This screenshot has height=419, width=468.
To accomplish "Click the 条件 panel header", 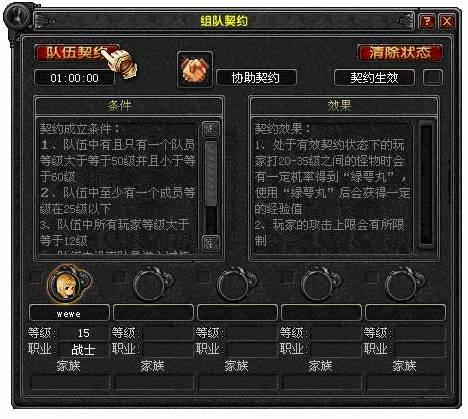I will pos(129,106).
